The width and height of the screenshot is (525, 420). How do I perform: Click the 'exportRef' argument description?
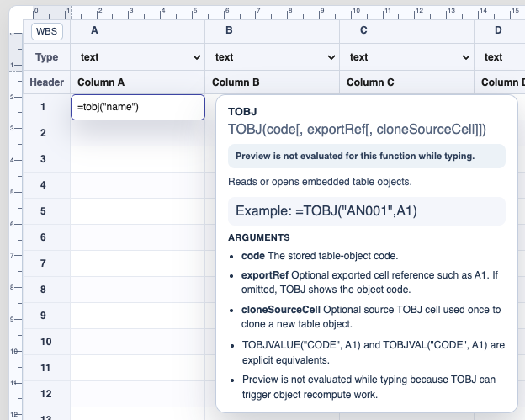369,282
